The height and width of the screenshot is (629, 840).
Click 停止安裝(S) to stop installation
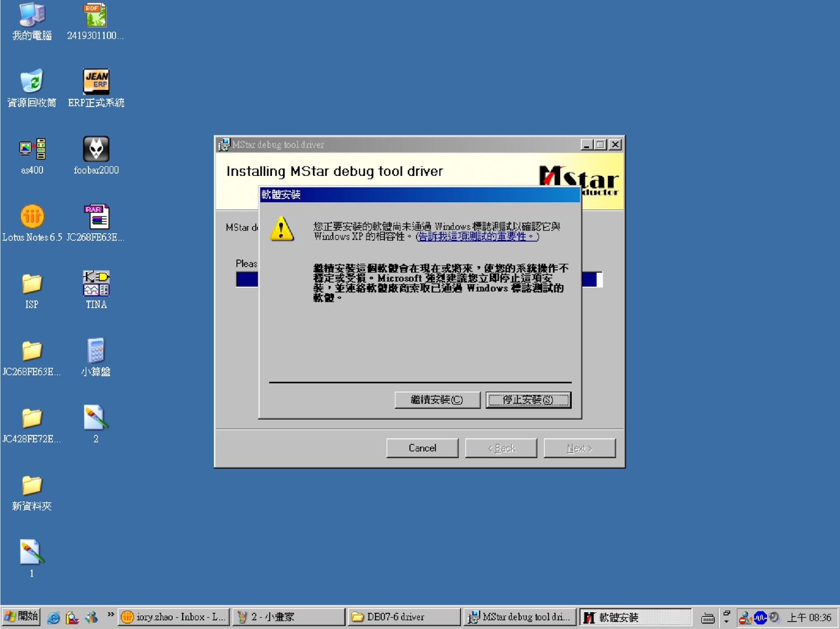click(528, 400)
